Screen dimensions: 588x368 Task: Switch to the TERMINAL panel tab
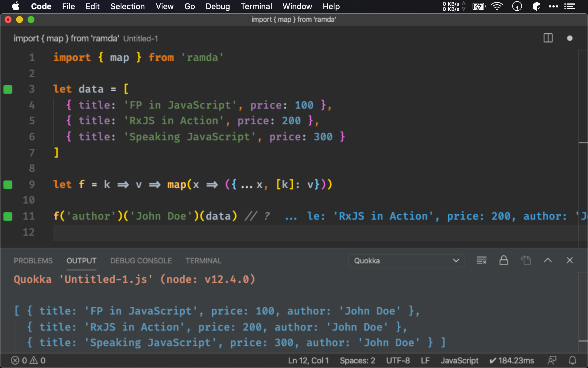[x=203, y=261]
